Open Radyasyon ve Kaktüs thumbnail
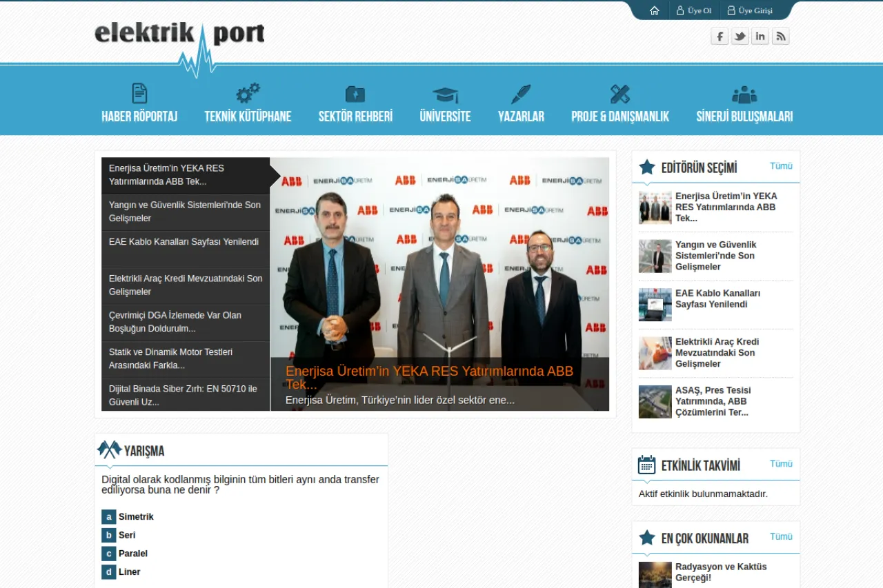 click(655, 575)
